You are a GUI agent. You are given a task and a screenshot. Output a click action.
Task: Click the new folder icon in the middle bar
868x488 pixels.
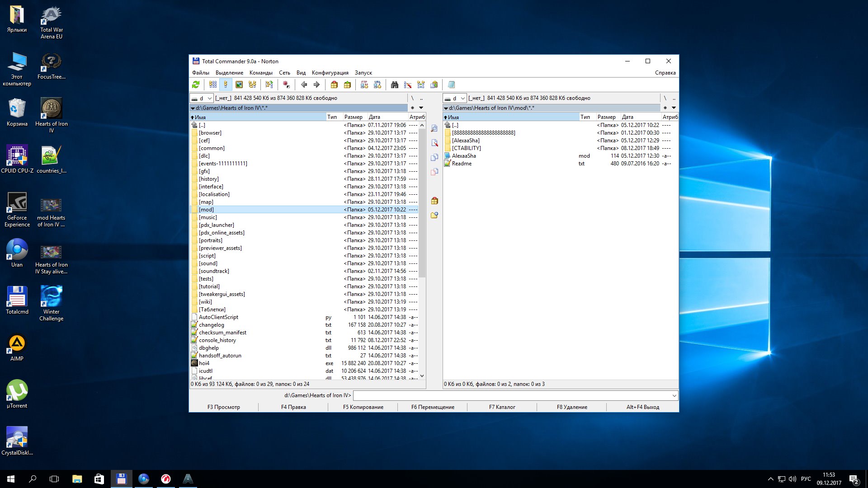click(434, 216)
